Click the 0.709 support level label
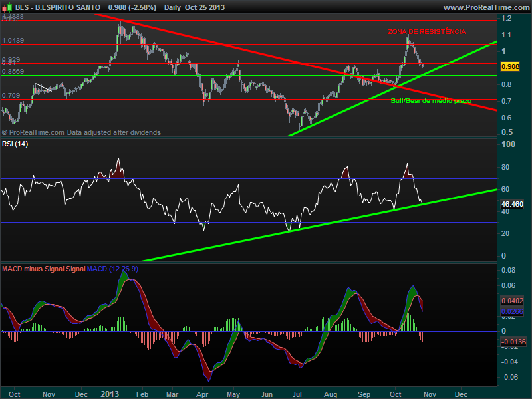Image resolution: width=532 pixels, height=399 pixels. (x=11, y=96)
